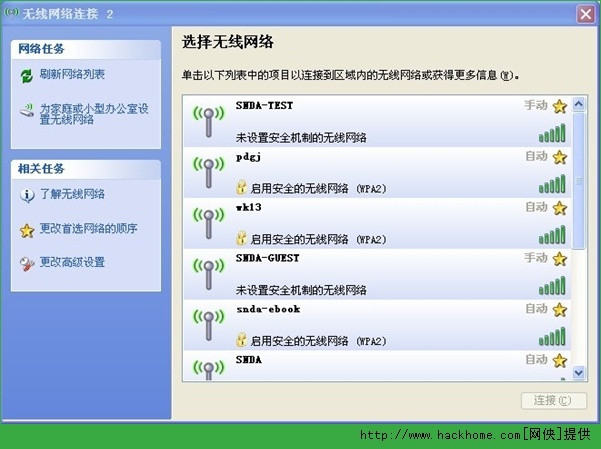Open the refresh network list link
Viewport: 601px width, 449px height.
72,75
